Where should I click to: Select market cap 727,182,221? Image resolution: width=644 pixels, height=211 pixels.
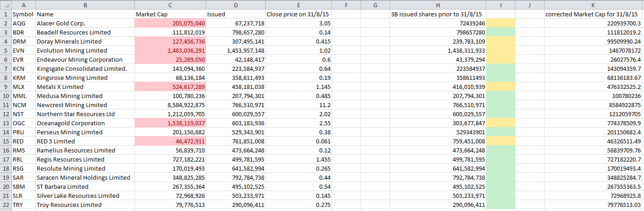point(170,159)
